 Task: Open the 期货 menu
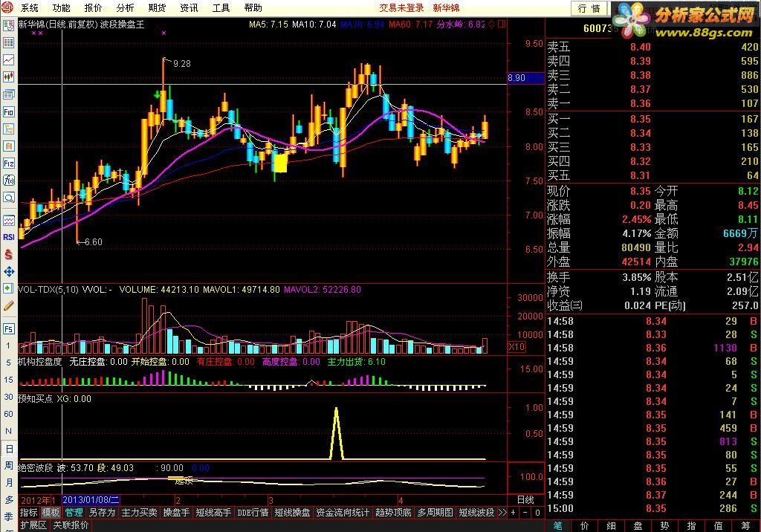157,7
